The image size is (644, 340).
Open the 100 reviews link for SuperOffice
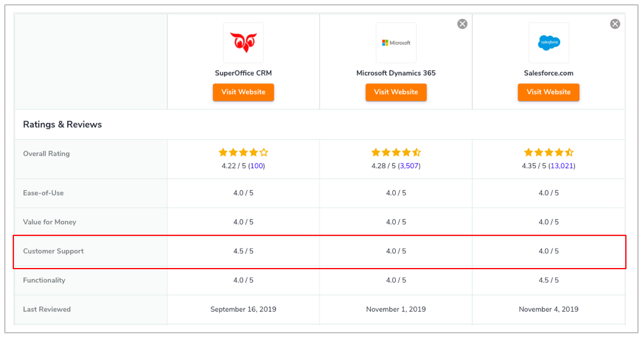[x=257, y=166]
